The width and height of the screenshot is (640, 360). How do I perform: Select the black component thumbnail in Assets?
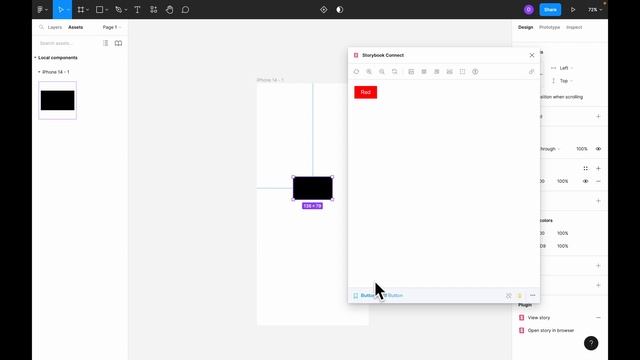coord(58,100)
